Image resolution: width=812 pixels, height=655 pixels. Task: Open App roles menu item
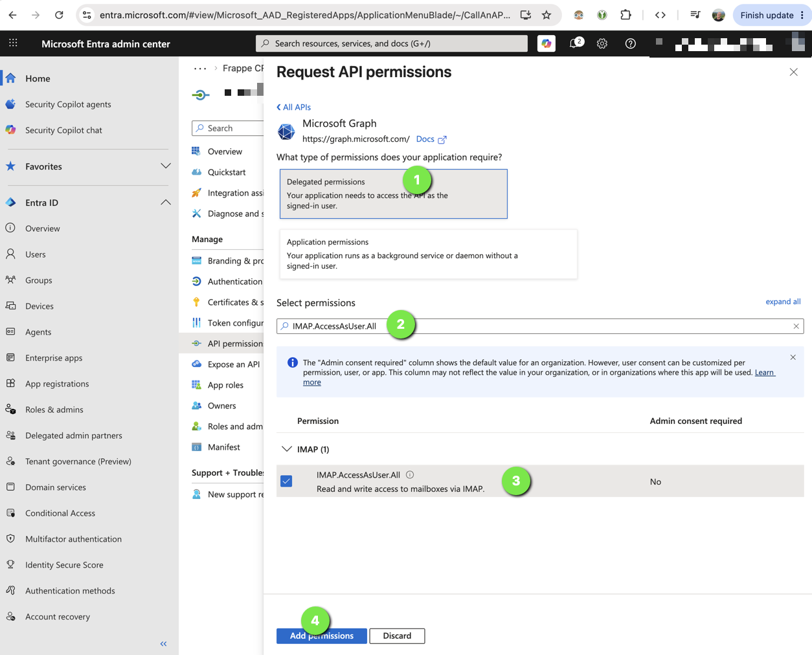click(225, 385)
